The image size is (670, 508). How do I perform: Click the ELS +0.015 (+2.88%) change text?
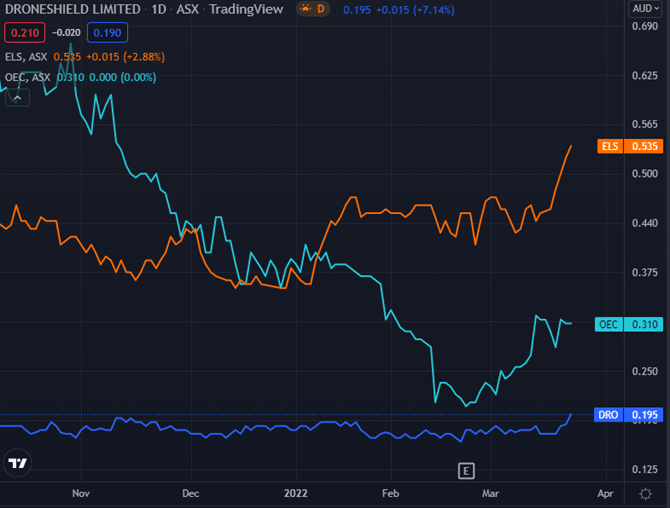(x=126, y=57)
